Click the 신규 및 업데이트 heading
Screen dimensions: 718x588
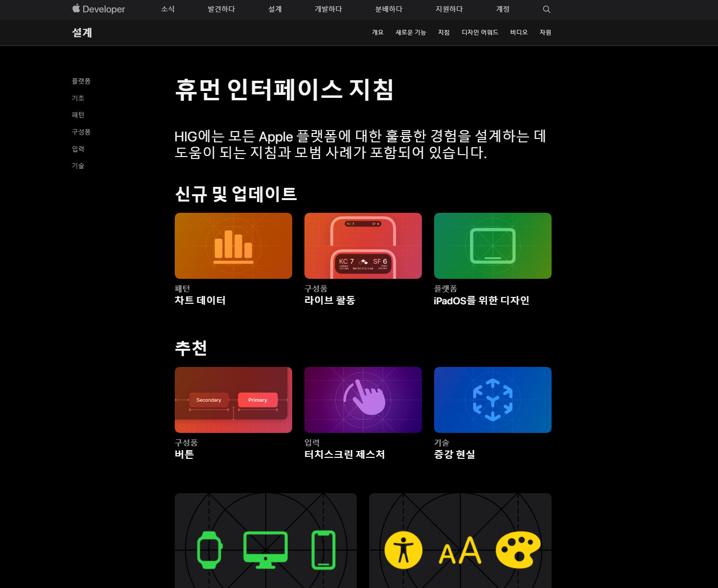pos(236,194)
